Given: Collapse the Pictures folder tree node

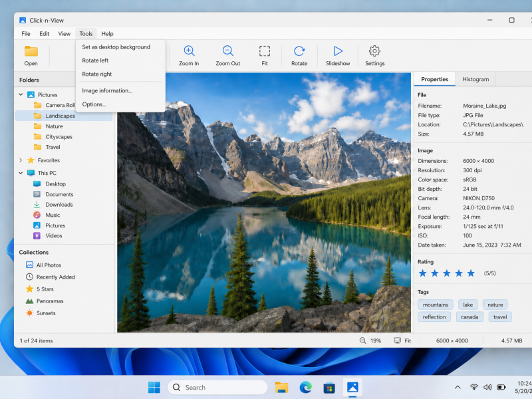Looking at the screenshot, I should click(21, 94).
